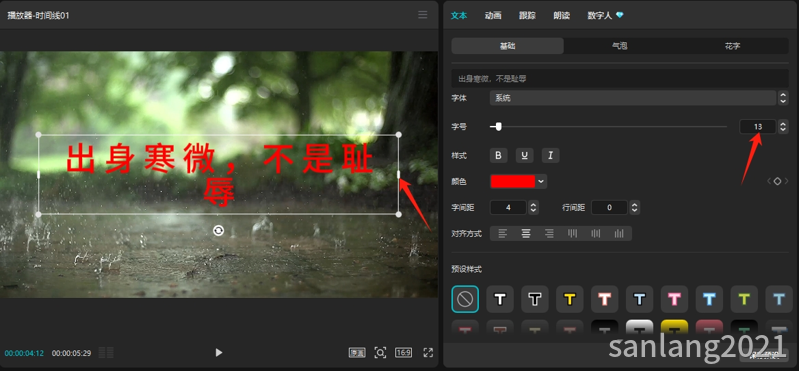Switch to the 跟踪 tab
This screenshot has width=799, height=371.
click(x=527, y=15)
